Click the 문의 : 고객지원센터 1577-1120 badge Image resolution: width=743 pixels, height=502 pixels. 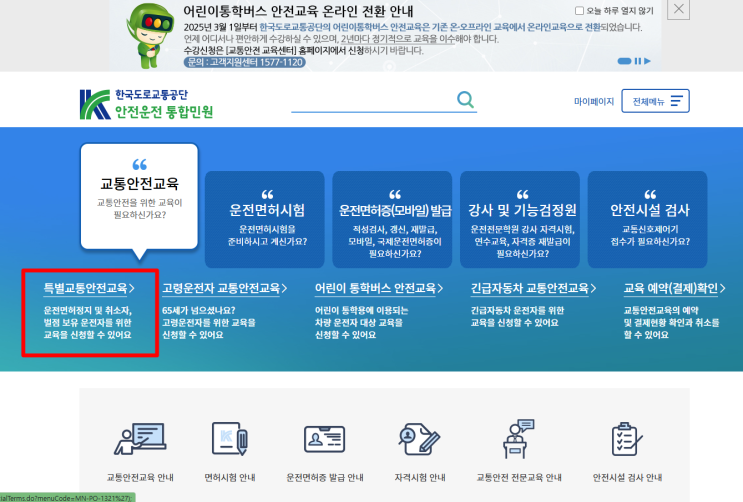[245, 62]
